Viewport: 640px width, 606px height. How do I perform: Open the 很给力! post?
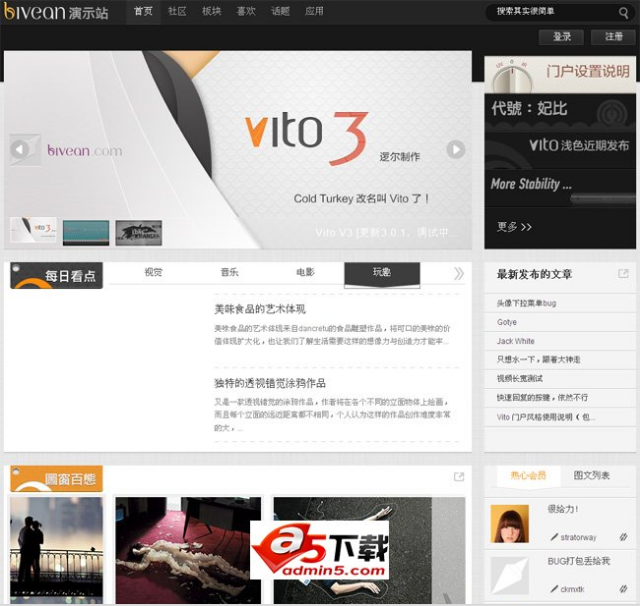tap(562, 509)
